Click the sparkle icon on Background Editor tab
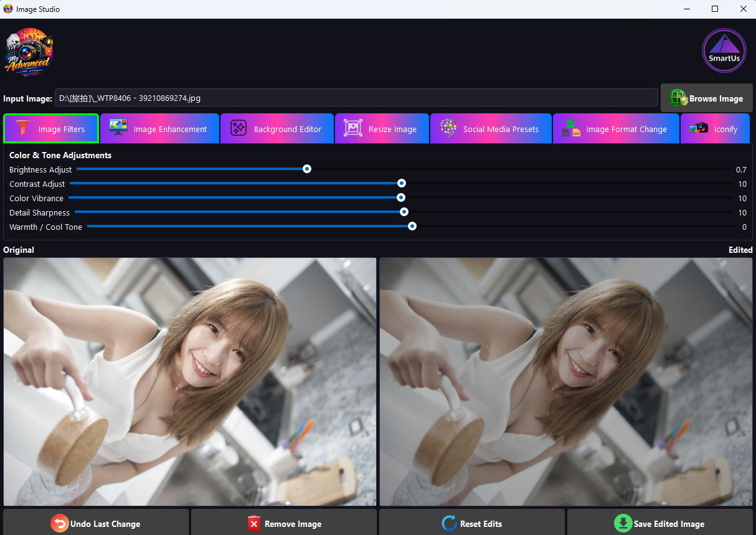The height and width of the screenshot is (535, 756). (x=239, y=128)
